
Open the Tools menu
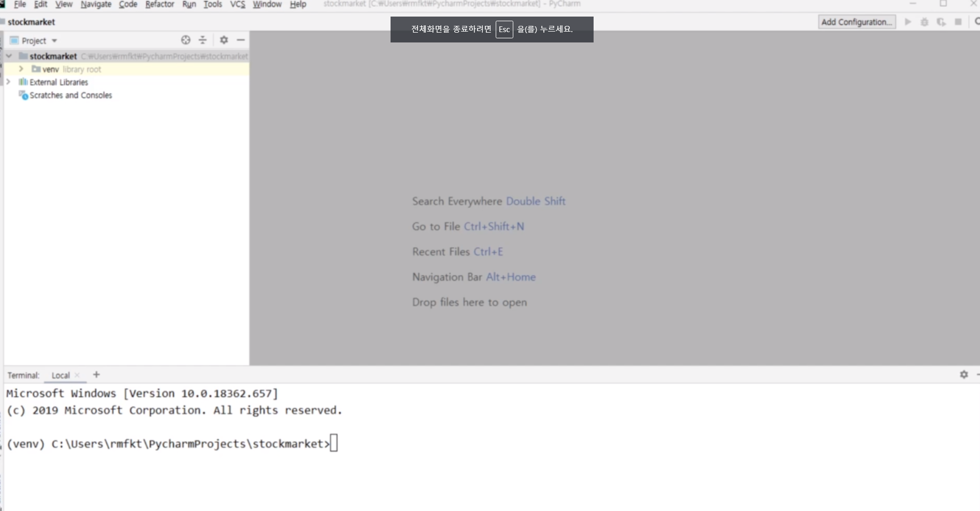tap(212, 4)
